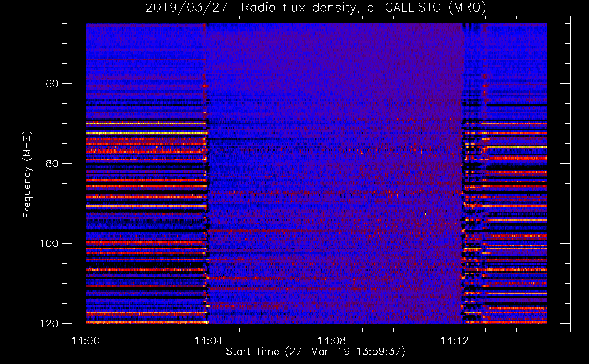Screen dimensions: 589x364
Task: Click the 60 frequency tick label
Action: coord(52,84)
